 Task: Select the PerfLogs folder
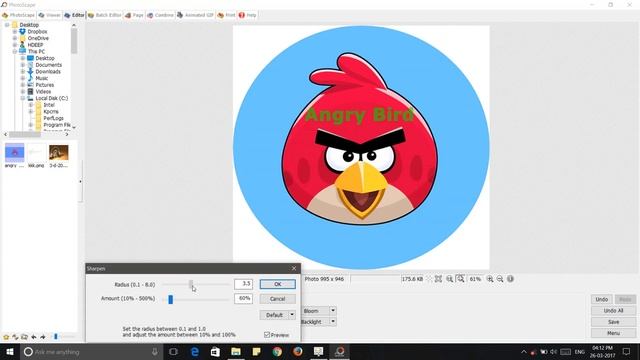[x=53, y=118]
